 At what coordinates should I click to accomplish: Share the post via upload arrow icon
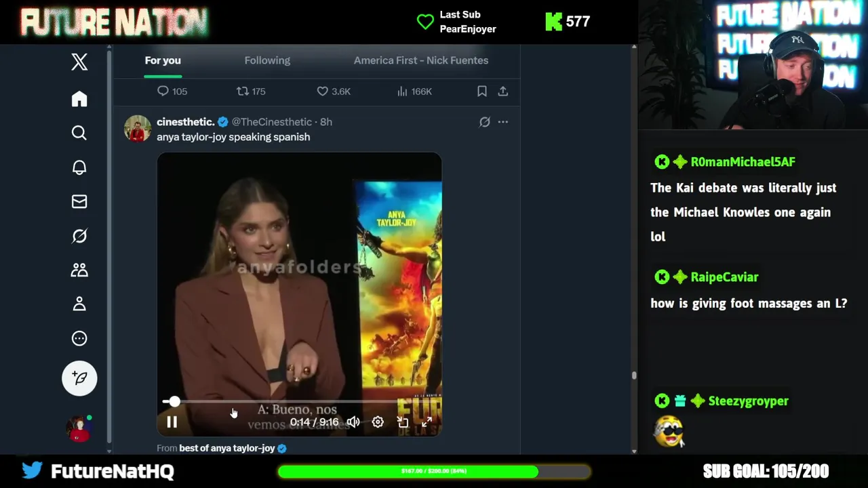coord(502,91)
